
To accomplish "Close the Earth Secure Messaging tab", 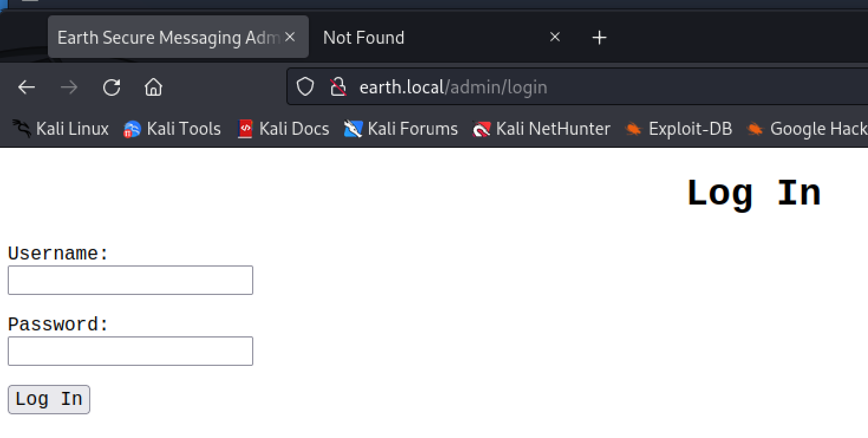I will click(289, 37).
